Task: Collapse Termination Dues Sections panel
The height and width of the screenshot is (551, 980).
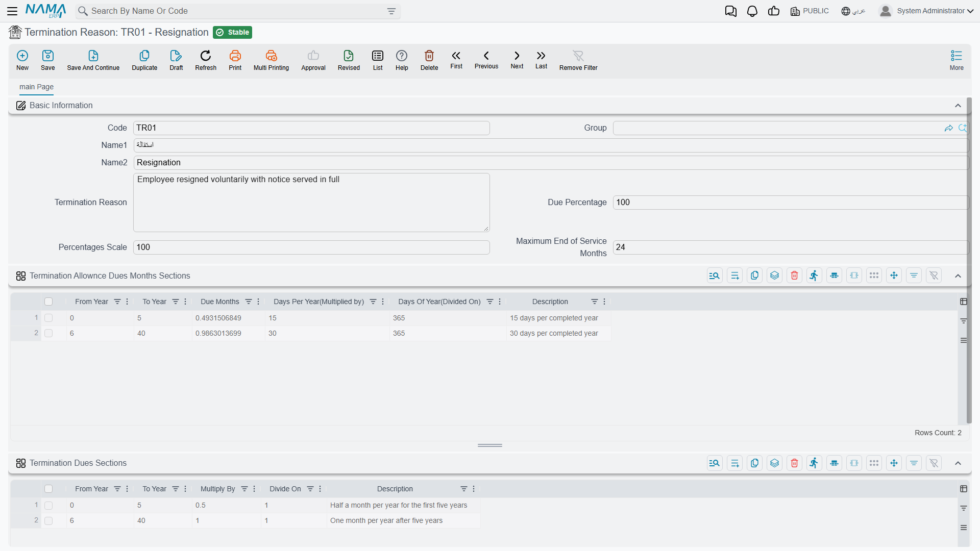Action: 958,463
